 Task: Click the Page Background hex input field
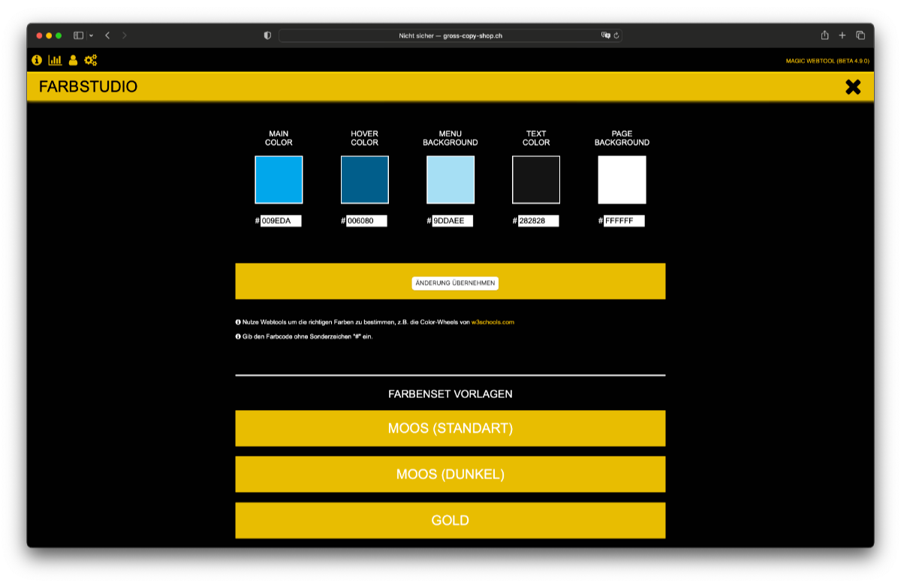624,221
